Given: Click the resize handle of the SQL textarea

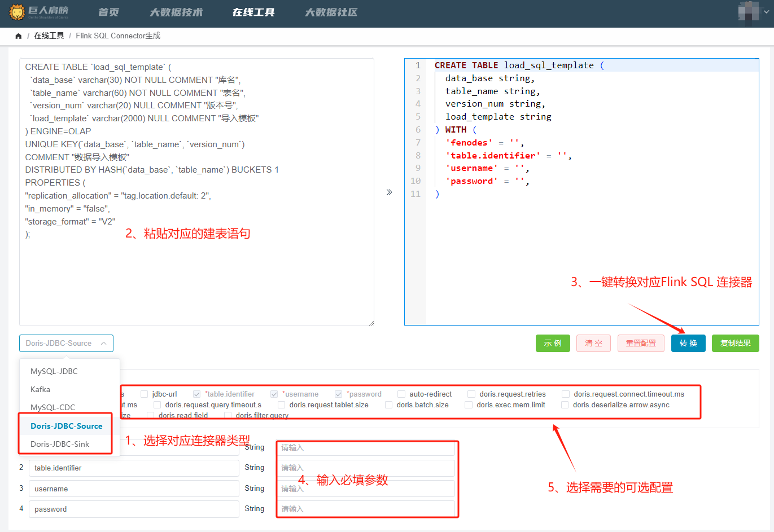Looking at the screenshot, I should tap(371, 323).
